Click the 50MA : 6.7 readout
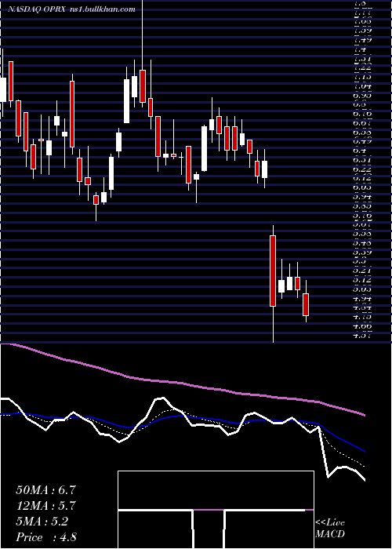Image resolution: width=392 pixels, height=549 pixels. pyautogui.click(x=45, y=490)
